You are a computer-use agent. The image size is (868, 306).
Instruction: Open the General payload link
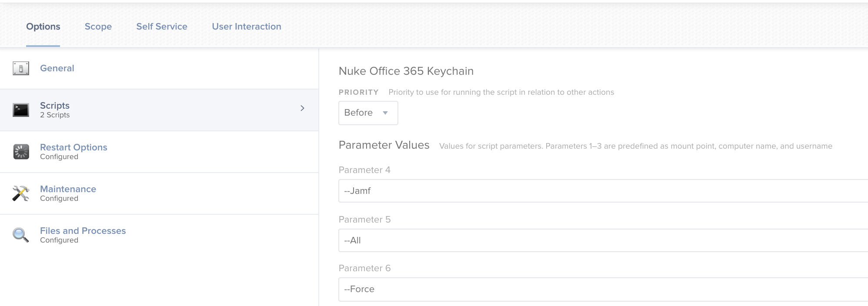pos(57,68)
